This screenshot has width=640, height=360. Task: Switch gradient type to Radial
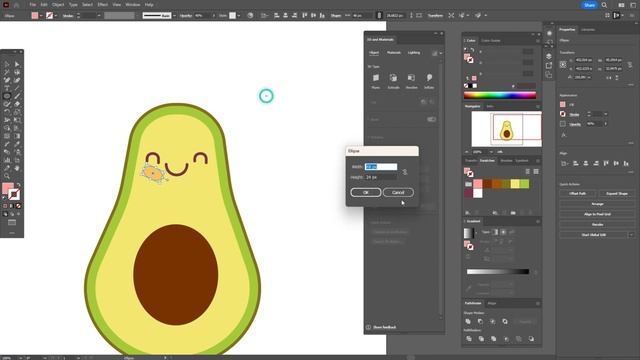pyautogui.click(x=503, y=232)
